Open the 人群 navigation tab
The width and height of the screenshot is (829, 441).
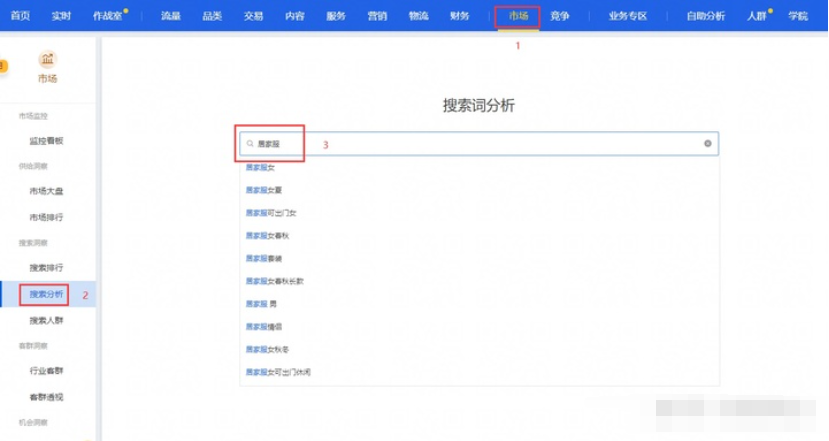pyautogui.click(x=757, y=16)
